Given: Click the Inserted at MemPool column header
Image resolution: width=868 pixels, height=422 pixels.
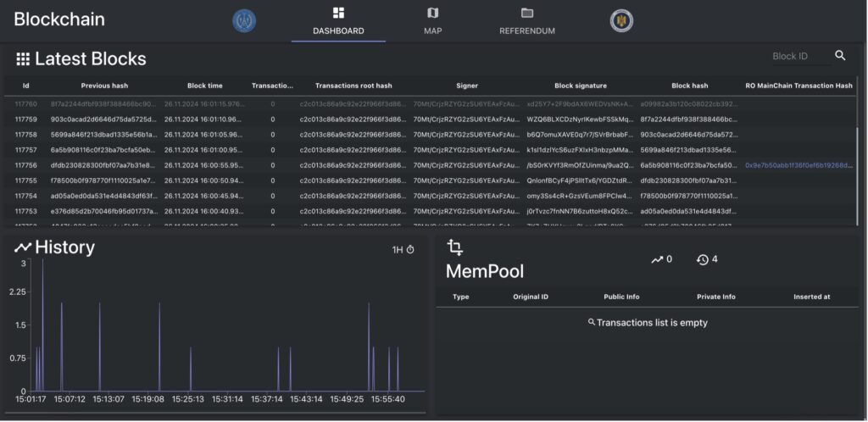Looking at the screenshot, I should coord(811,297).
